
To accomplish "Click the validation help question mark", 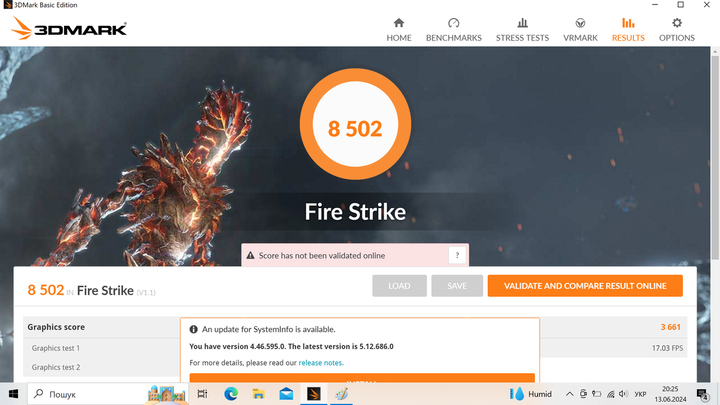I will 457,255.
